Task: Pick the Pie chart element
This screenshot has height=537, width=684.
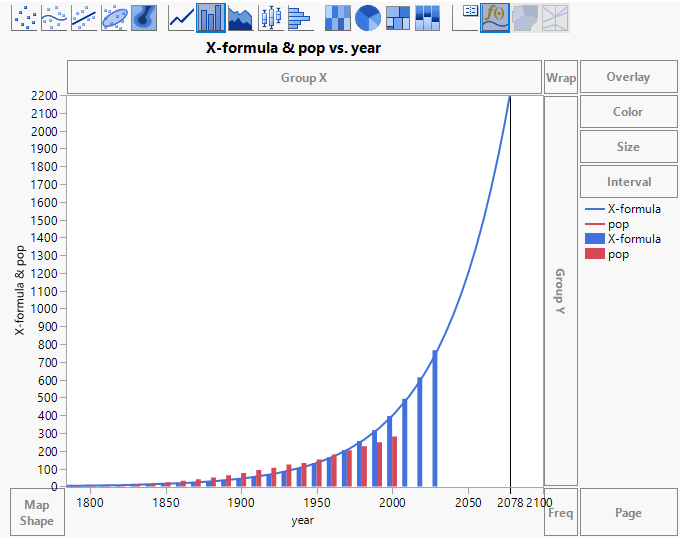Action: point(368,17)
